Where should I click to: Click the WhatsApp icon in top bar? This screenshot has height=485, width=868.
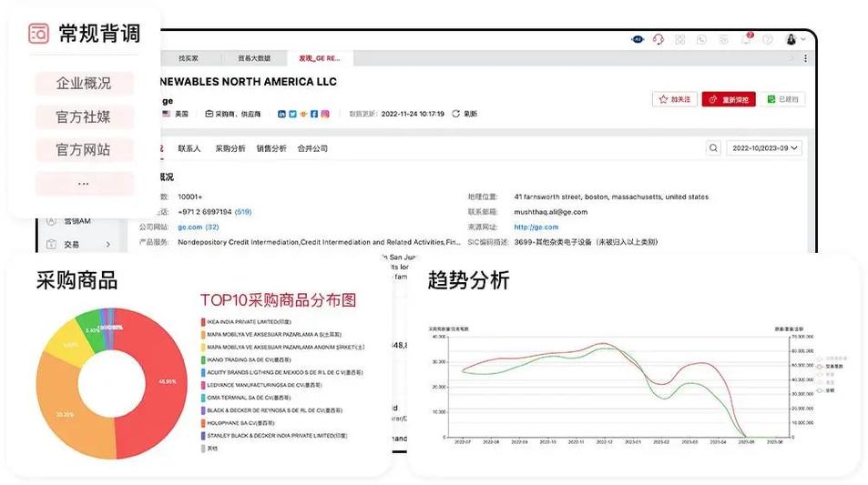pos(702,39)
